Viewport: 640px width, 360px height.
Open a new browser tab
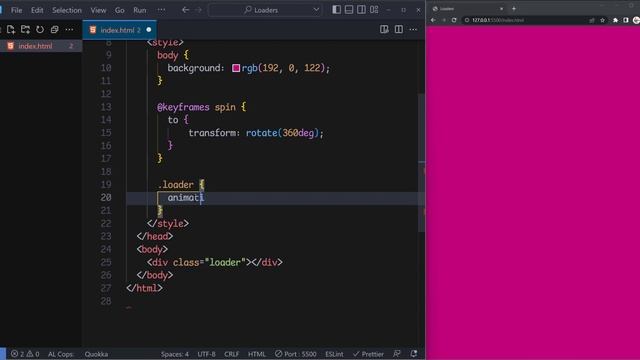[x=514, y=9]
